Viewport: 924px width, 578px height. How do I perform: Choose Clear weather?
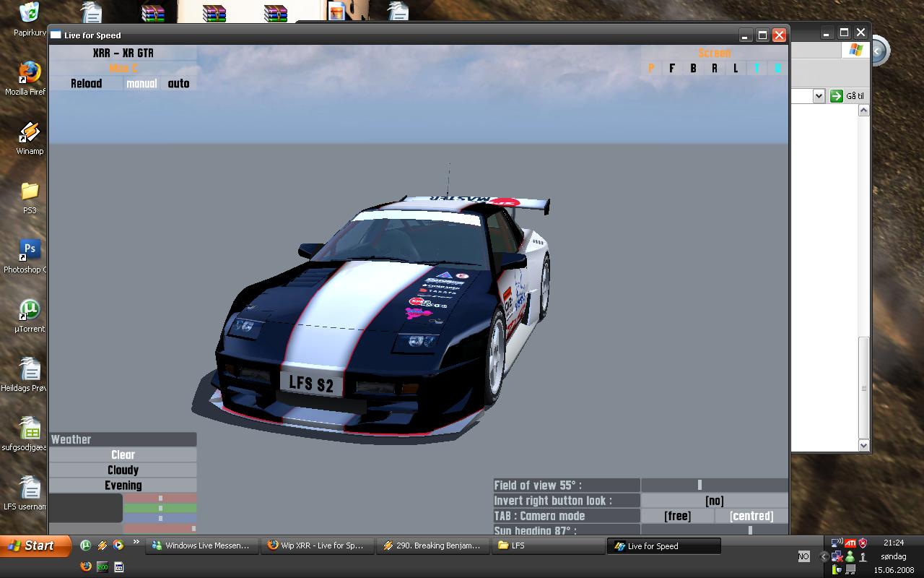coord(123,455)
